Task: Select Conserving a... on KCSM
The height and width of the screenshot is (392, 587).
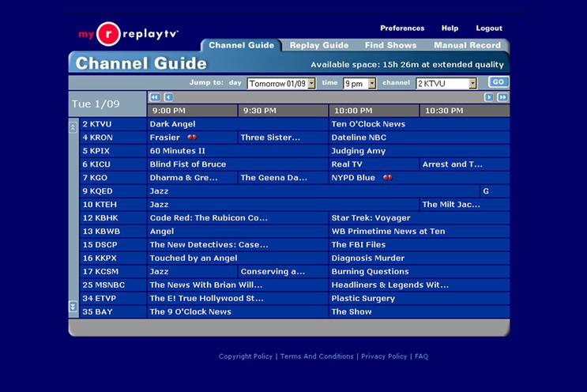Action: click(283, 271)
